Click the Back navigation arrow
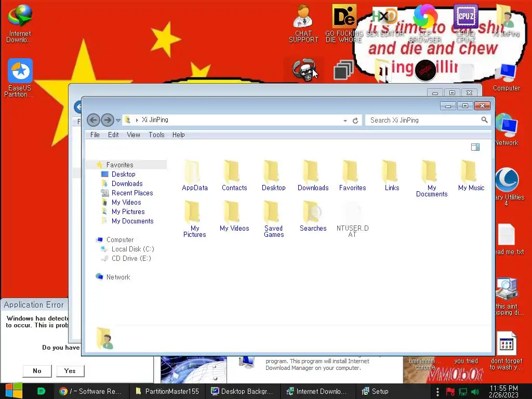 click(x=94, y=120)
